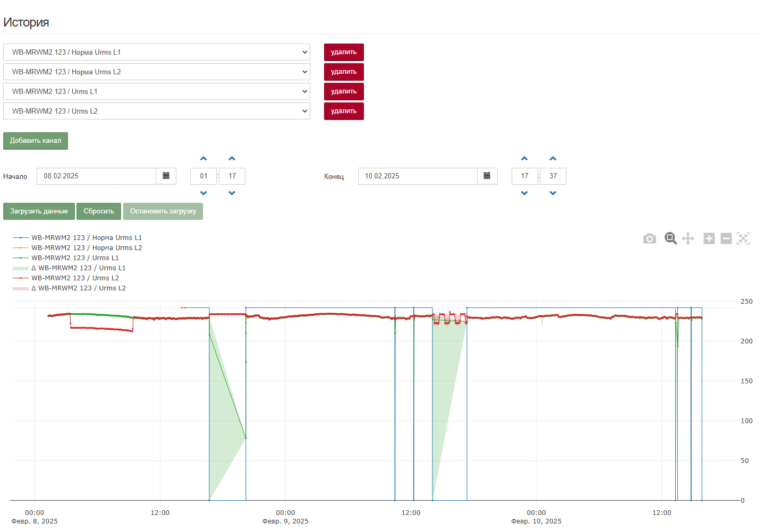
Task: Open the Urms L2 channel dropdown
Action: [x=157, y=111]
